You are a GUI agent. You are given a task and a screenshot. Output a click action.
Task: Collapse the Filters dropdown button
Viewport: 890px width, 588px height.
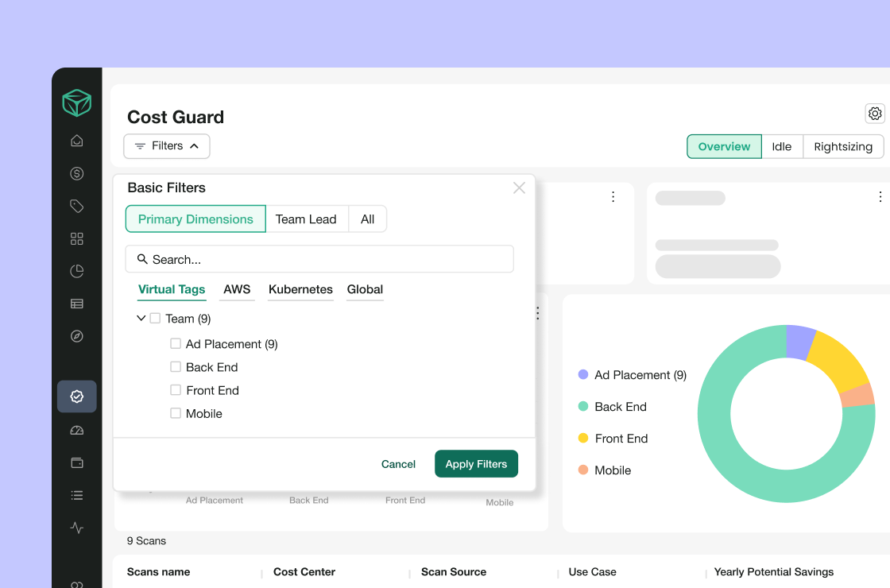pos(167,146)
